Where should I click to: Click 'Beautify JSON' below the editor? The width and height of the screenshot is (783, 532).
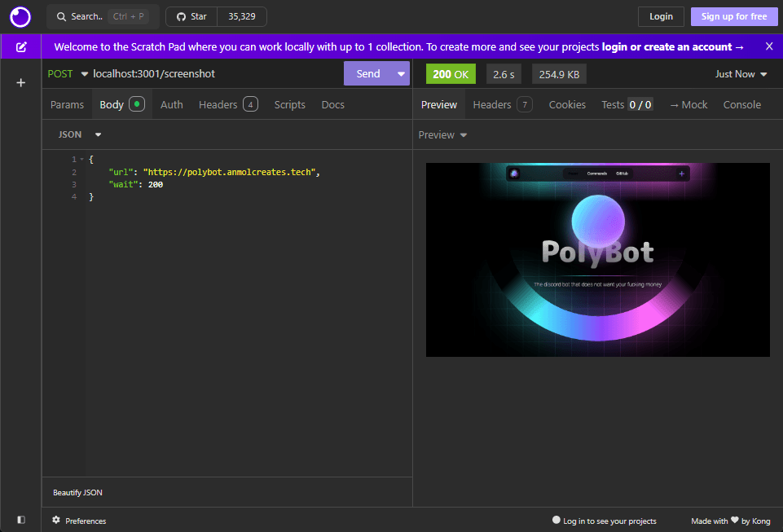coord(77,492)
